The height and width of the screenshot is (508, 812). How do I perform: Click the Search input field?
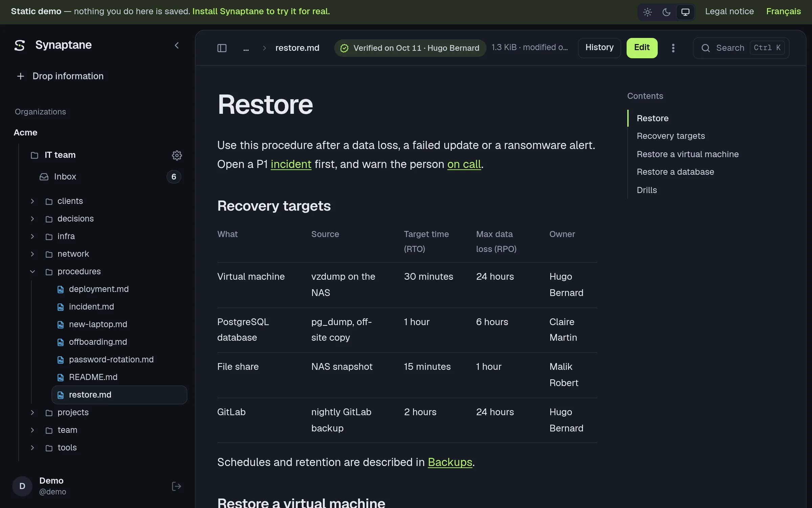tap(741, 48)
